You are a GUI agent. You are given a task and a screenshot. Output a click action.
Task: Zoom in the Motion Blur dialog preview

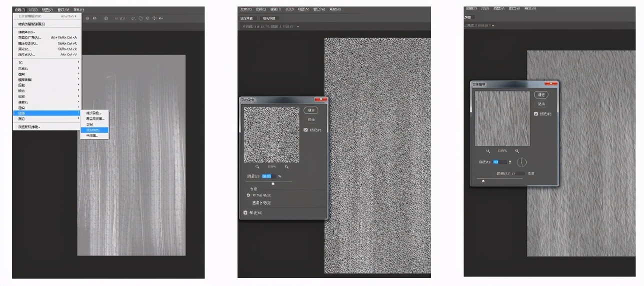(x=517, y=150)
